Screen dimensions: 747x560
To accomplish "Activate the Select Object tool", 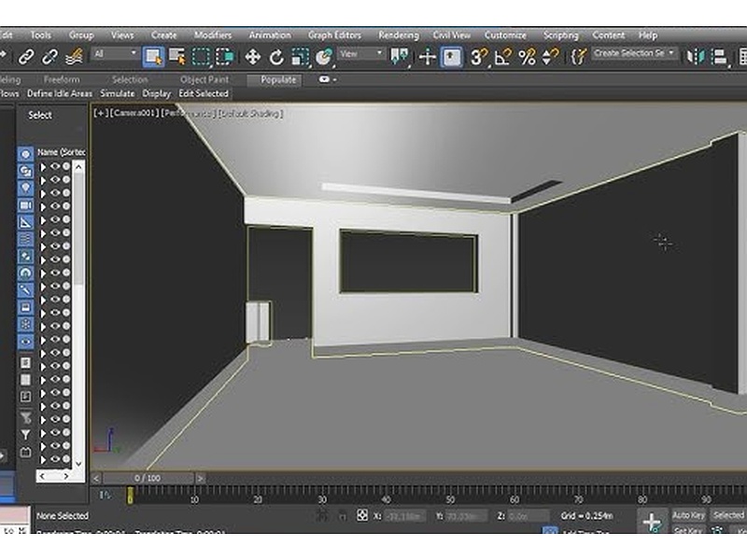I will coord(154,57).
